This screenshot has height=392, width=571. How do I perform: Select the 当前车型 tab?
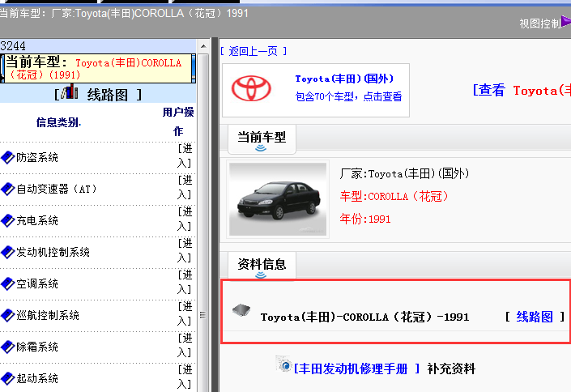pos(262,139)
